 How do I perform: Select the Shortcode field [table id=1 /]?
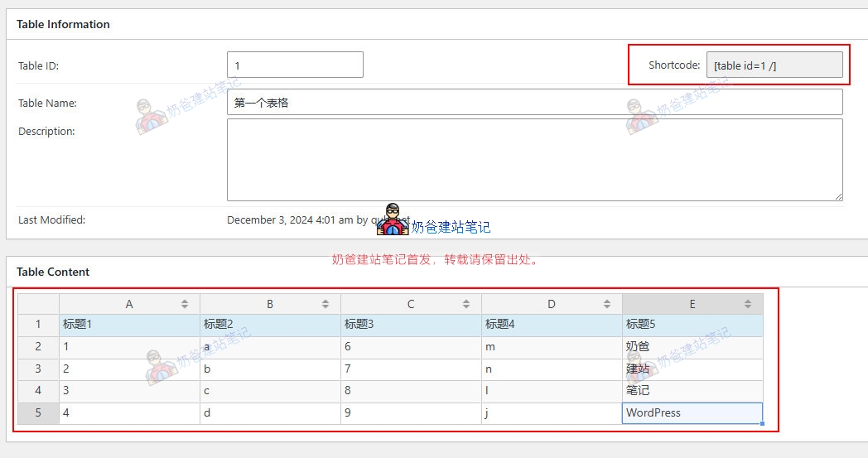tap(774, 65)
